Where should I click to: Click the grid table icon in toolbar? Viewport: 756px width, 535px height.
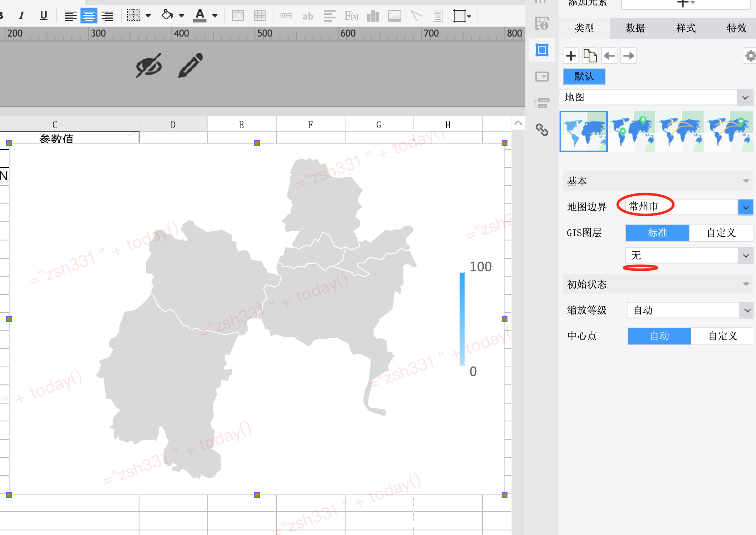tap(260, 16)
